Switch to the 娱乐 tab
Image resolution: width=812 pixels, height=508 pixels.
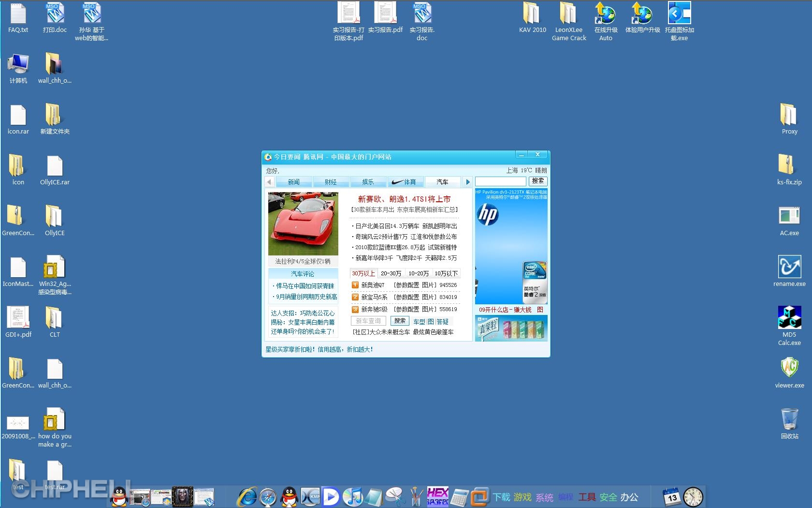pos(368,182)
